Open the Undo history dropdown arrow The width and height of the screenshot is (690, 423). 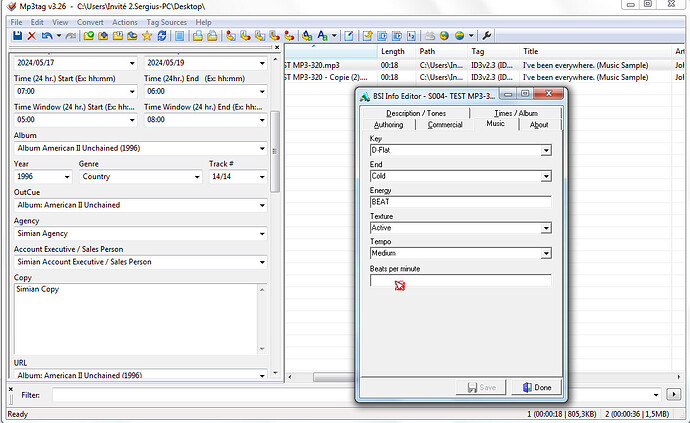59,36
